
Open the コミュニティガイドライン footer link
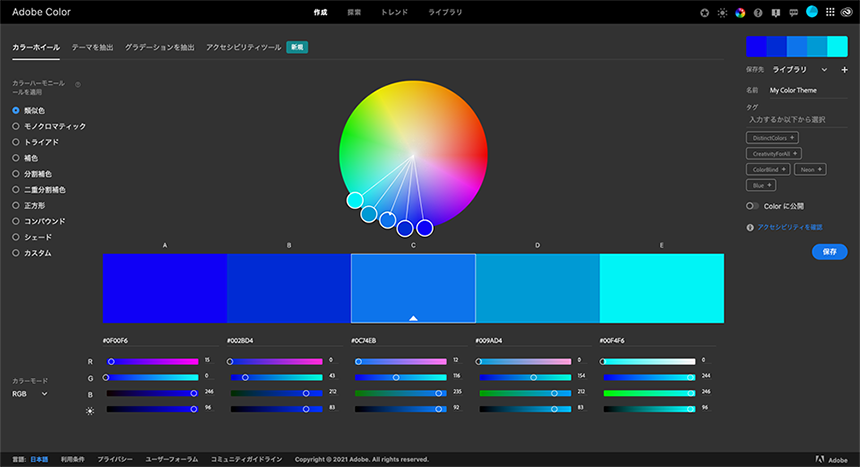246,459
